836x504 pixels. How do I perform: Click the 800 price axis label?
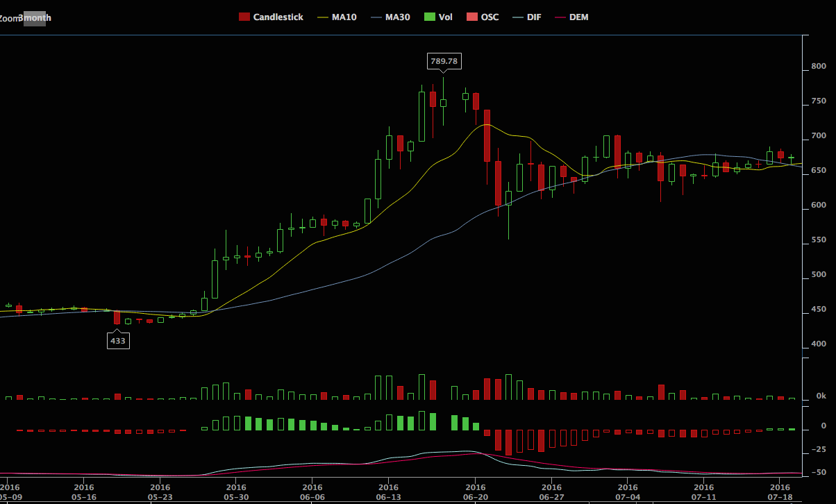tap(819, 67)
